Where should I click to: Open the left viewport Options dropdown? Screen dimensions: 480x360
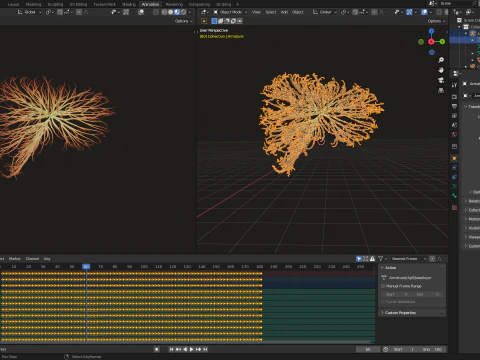(x=184, y=21)
